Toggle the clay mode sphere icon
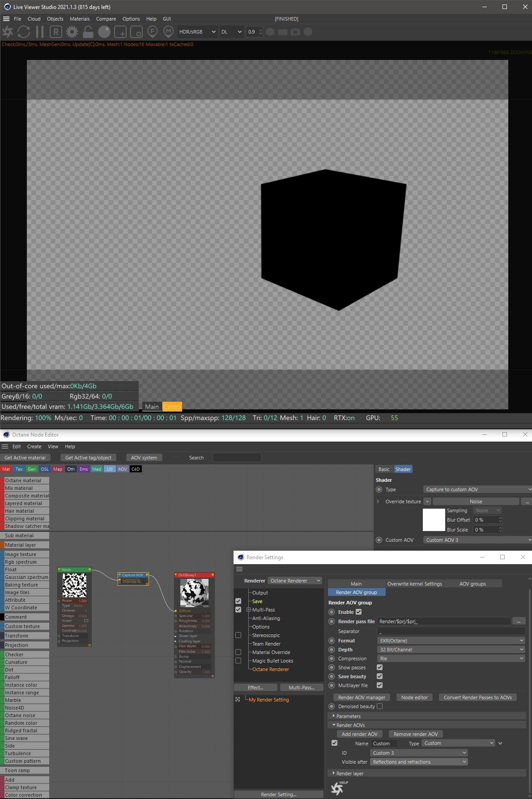This screenshot has height=799, width=532. [104, 32]
